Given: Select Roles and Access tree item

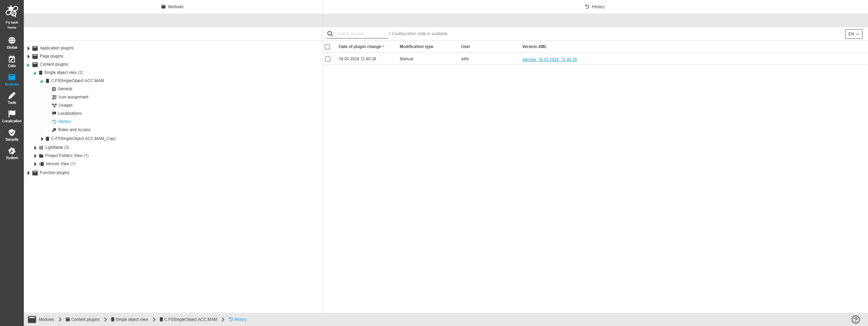Looking at the screenshot, I should click(74, 130).
